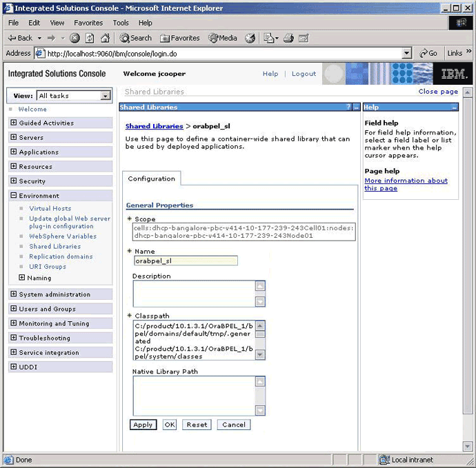Select the Configuration tab

tap(152, 179)
